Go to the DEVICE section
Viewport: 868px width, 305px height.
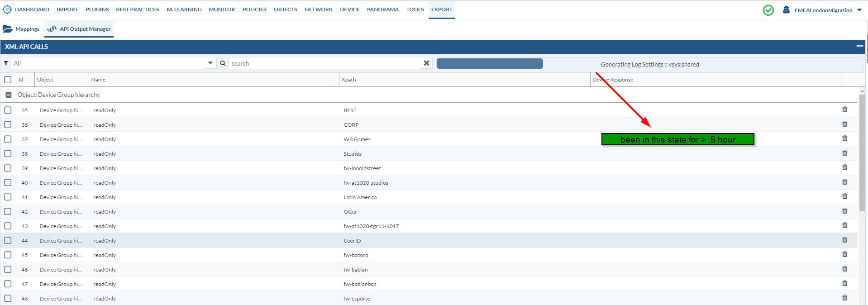[x=350, y=10]
